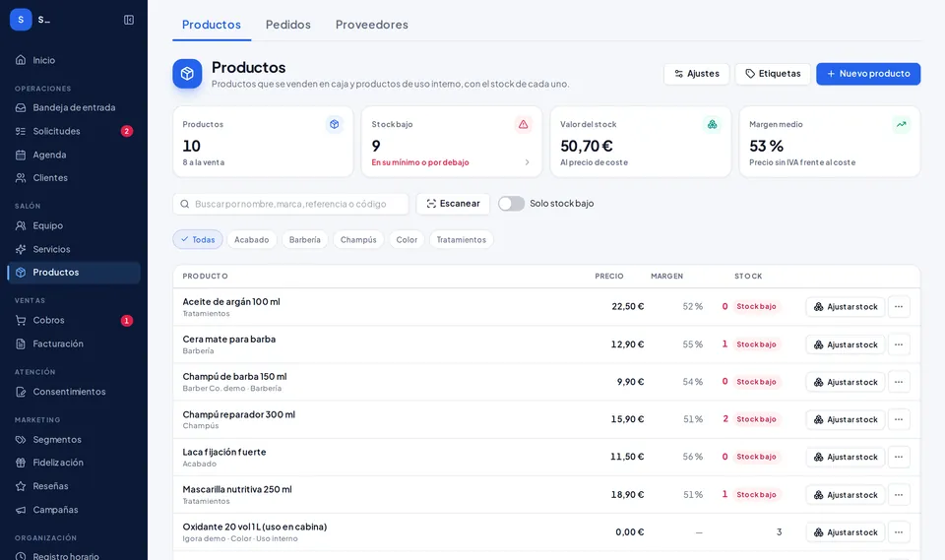This screenshot has height=560, width=945.
Task: Open the Clientes section
Action: [74, 178]
